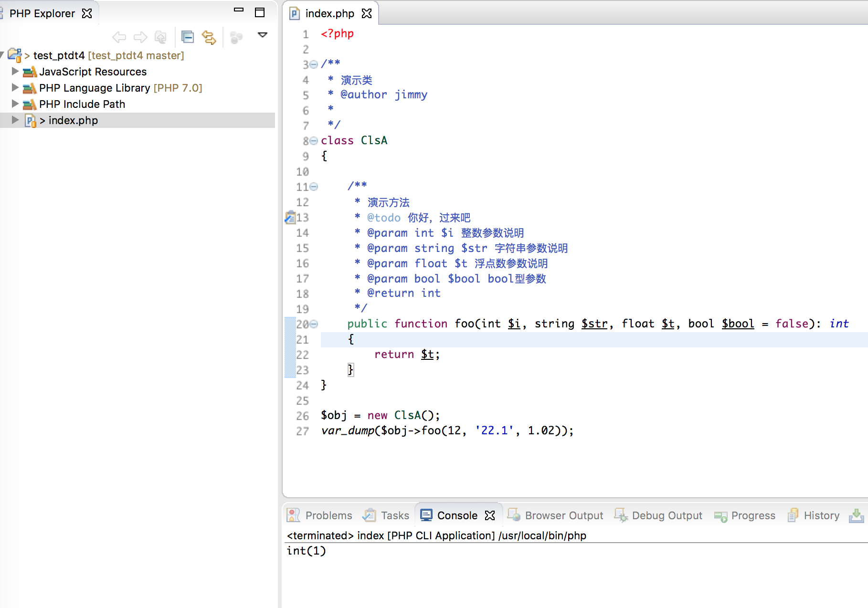Click the test_ptdt4 project folder icon
Viewport: 868px width, 608px height.
[15, 55]
